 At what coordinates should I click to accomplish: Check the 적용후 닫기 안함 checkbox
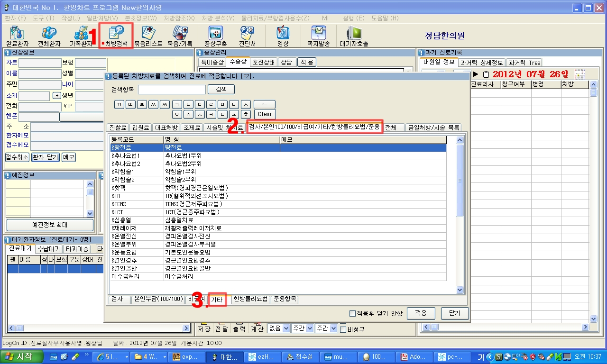click(352, 314)
